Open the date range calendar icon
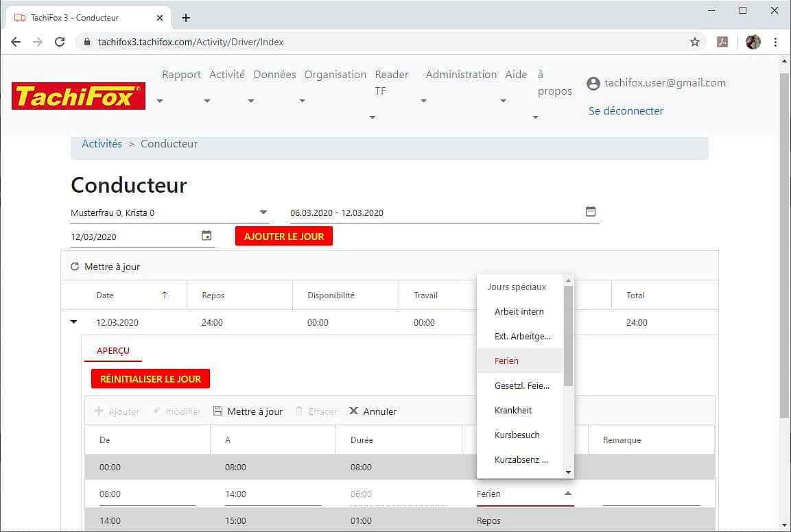This screenshot has width=791, height=532. [x=591, y=212]
